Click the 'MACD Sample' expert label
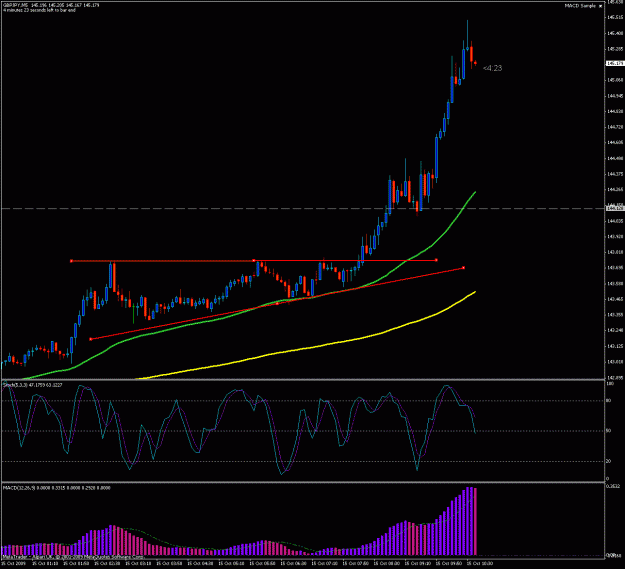Screen dimensions: 625x569 (580, 6)
